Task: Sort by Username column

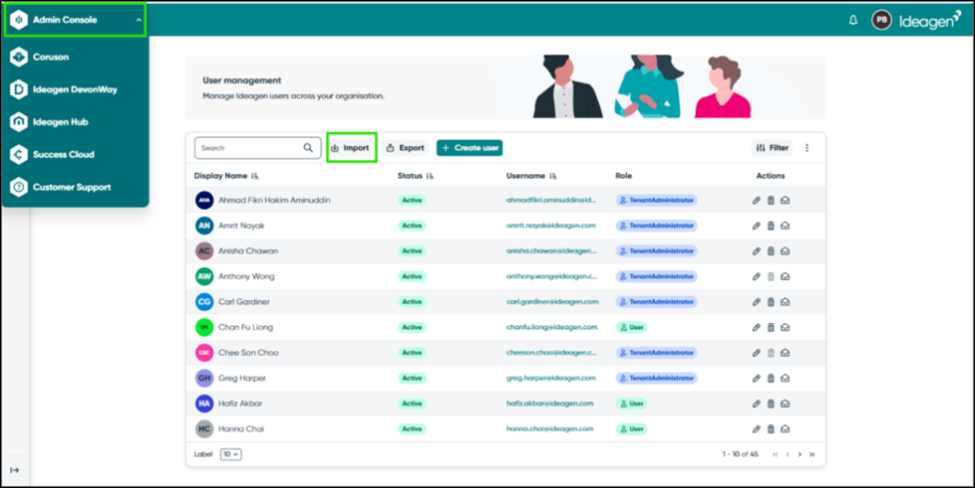Action: (553, 176)
